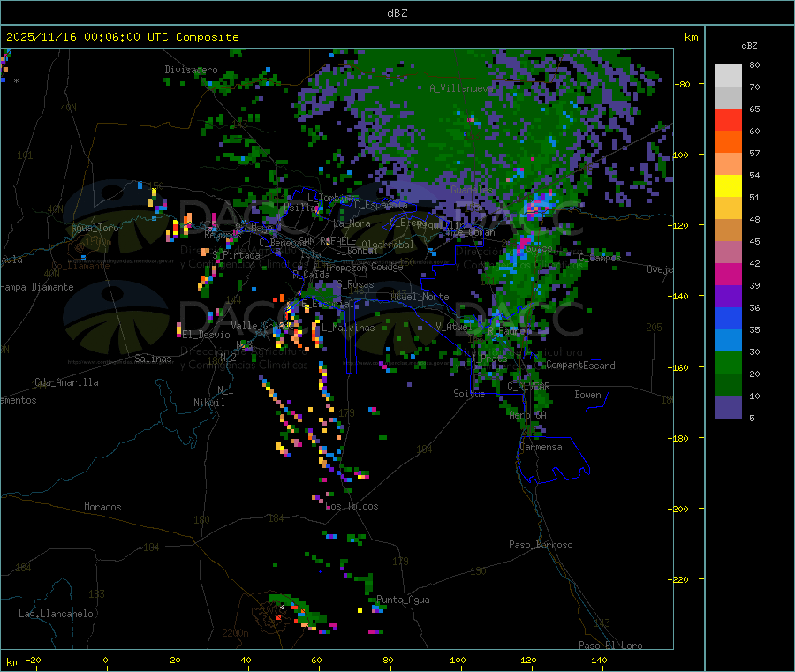Click the -80 km axis tick label
Screen dimensions: 795x672
682,84
